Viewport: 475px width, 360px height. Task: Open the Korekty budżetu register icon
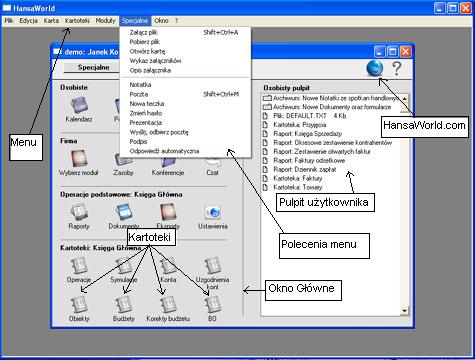pos(168,304)
